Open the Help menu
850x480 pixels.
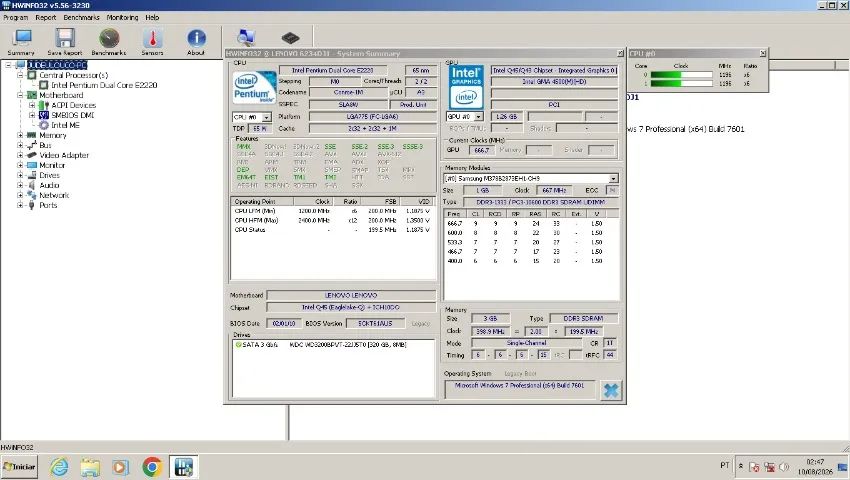point(152,17)
